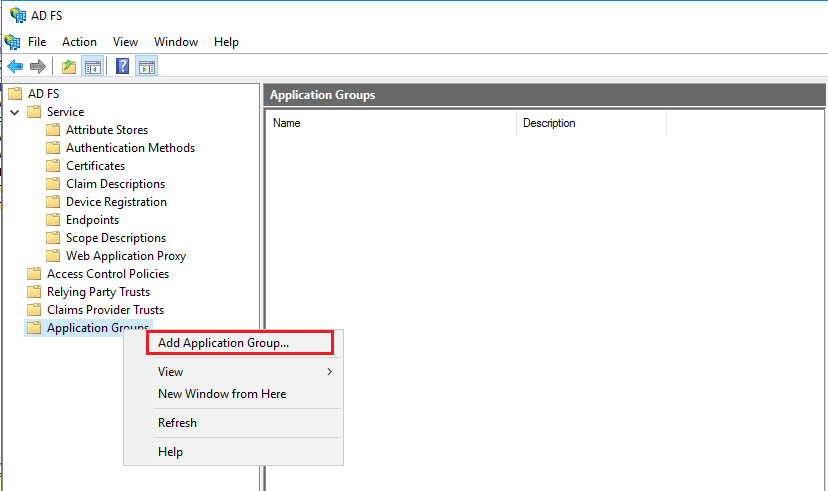Image resolution: width=828 pixels, height=491 pixels.
Task: Select Claims Provider Trusts in the tree
Action: (x=105, y=309)
